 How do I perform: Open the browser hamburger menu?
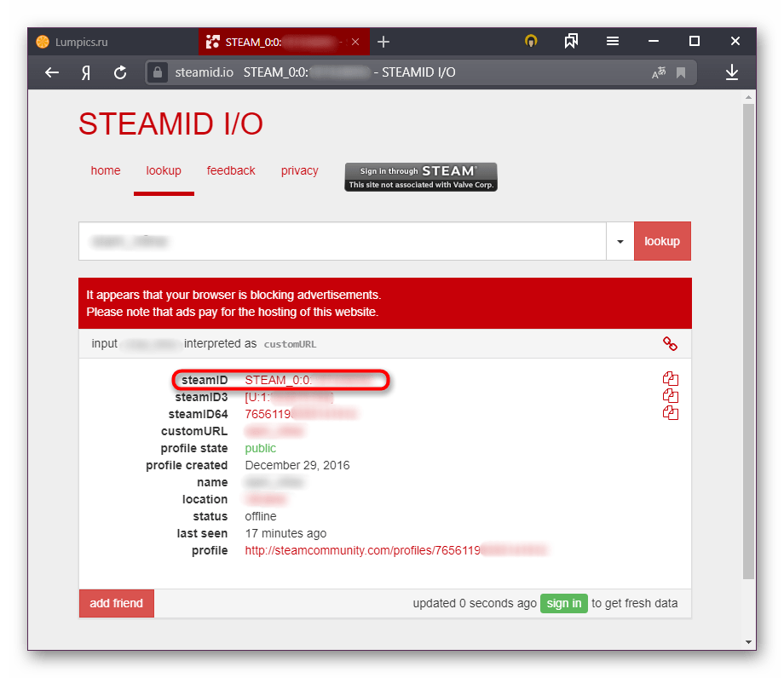pos(613,41)
